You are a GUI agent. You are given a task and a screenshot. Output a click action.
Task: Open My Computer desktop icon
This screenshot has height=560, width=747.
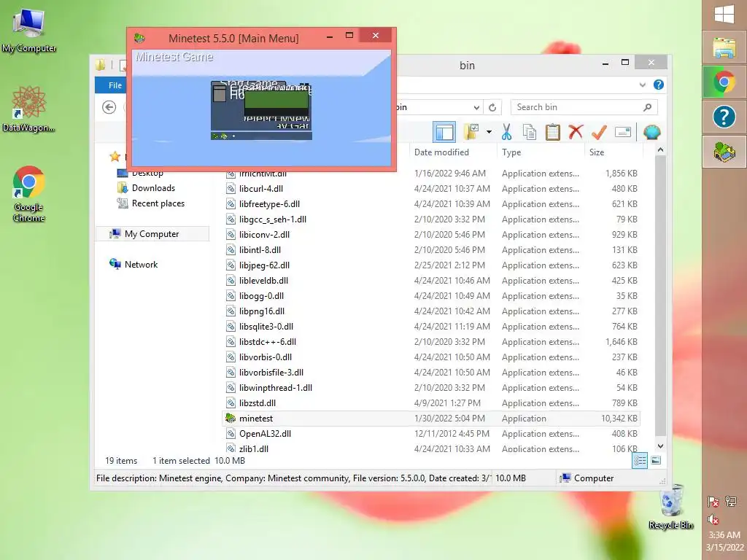tap(29, 30)
